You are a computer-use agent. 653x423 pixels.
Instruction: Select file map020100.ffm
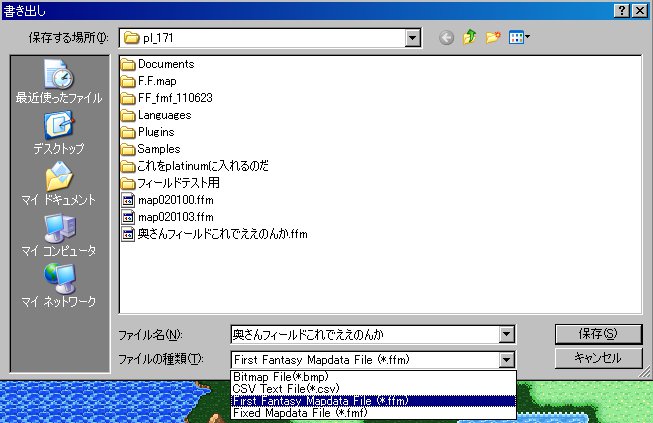(167, 200)
